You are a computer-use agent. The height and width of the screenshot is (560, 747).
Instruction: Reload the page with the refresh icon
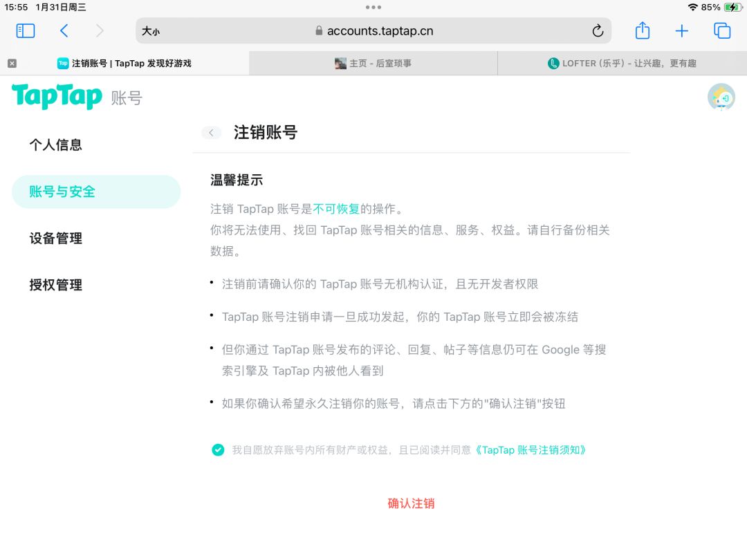598,31
